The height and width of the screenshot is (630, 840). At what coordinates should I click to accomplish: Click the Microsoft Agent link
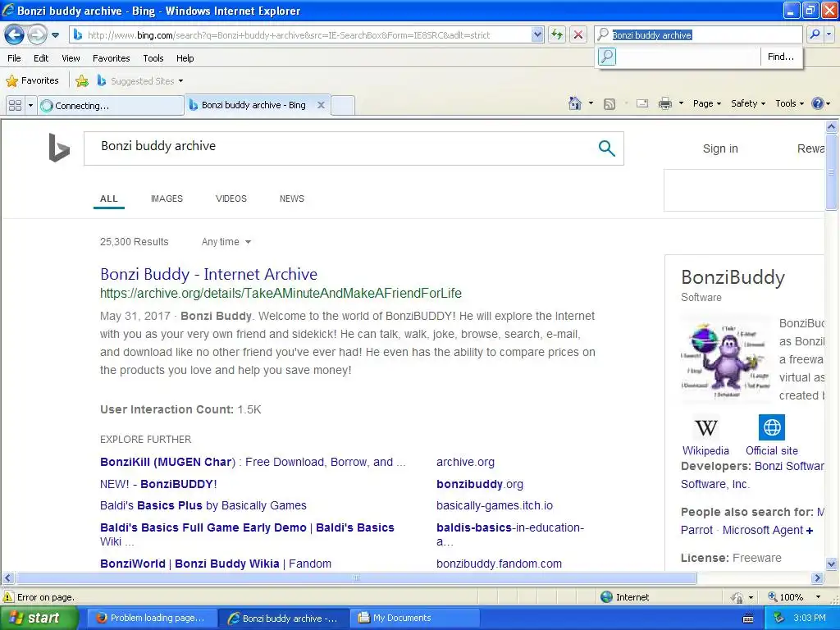click(762, 530)
